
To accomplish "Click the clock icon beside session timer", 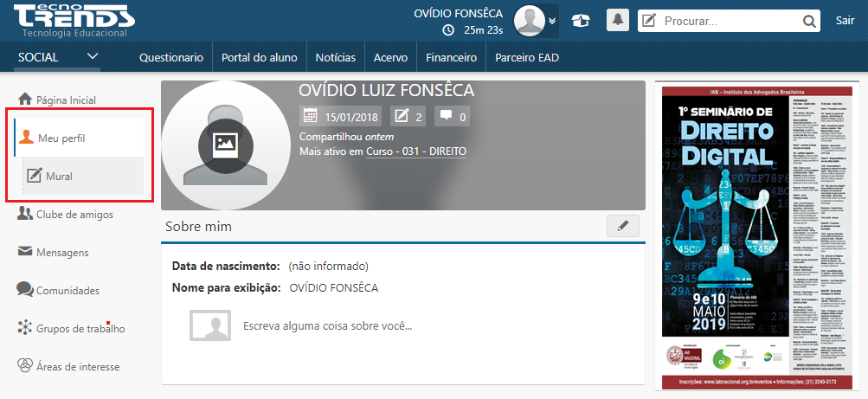I will pos(449,30).
